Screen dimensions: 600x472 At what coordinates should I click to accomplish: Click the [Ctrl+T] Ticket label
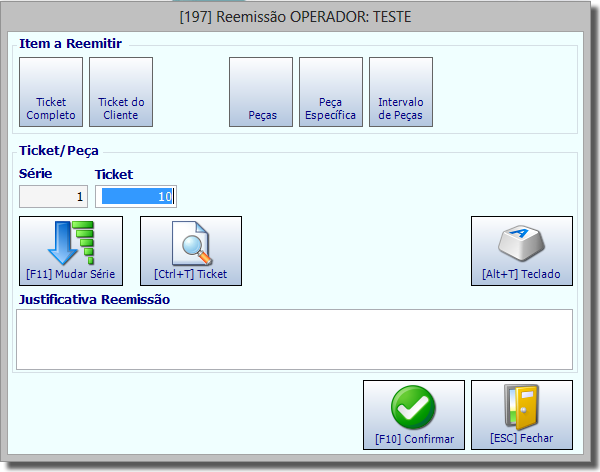(191, 274)
